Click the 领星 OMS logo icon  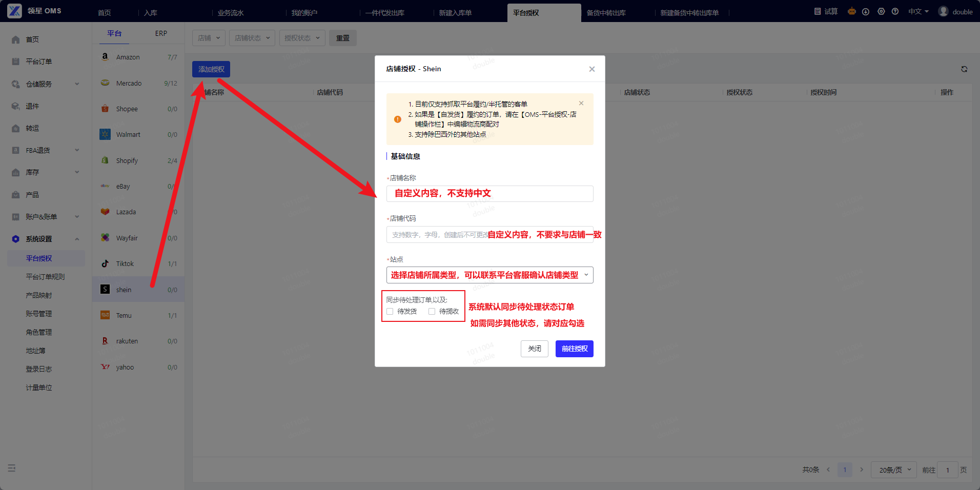pyautogui.click(x=14, y=11)
